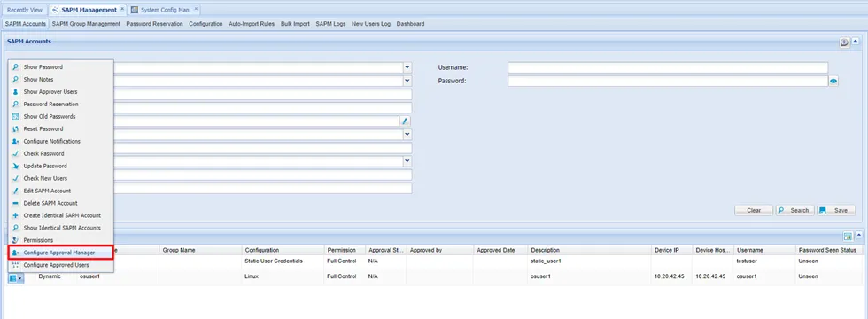This screenshot has height=319, width=868.
Task: Open the Password Reservation sub-tab in the toolbar
Action: pyautogui.click(x=154, y=24)
